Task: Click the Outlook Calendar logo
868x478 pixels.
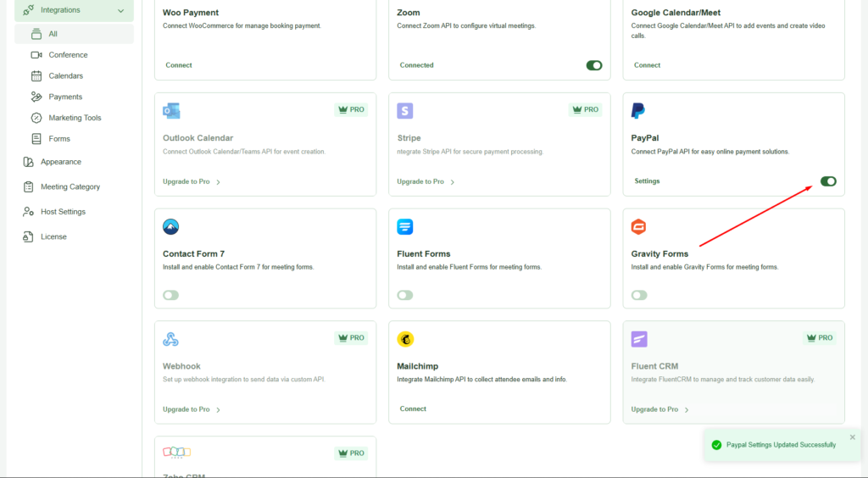Action: (171, 111)
